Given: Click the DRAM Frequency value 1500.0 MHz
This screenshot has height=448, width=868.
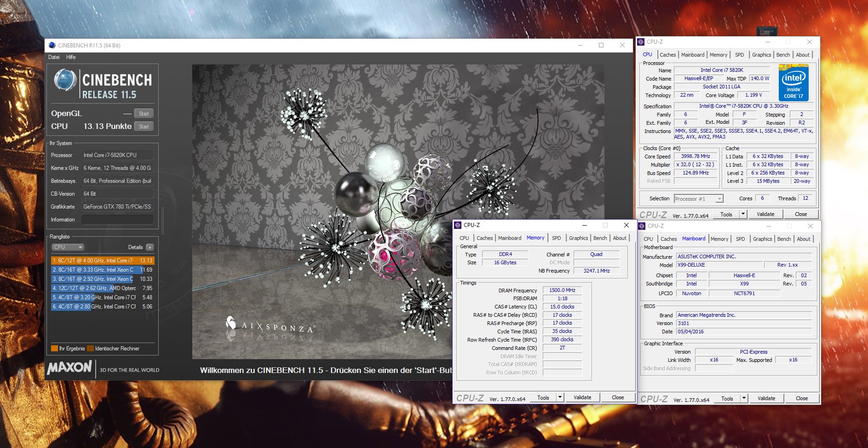Looking at the screenshot, I should click(x=562, y=290).
